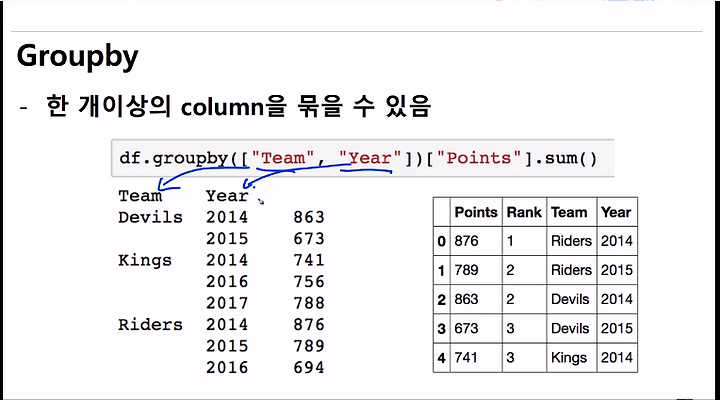Click the "Riders" cell in table row 0
Screen dimensions: 720x400
pyautogui.click(x=571, y=241)
